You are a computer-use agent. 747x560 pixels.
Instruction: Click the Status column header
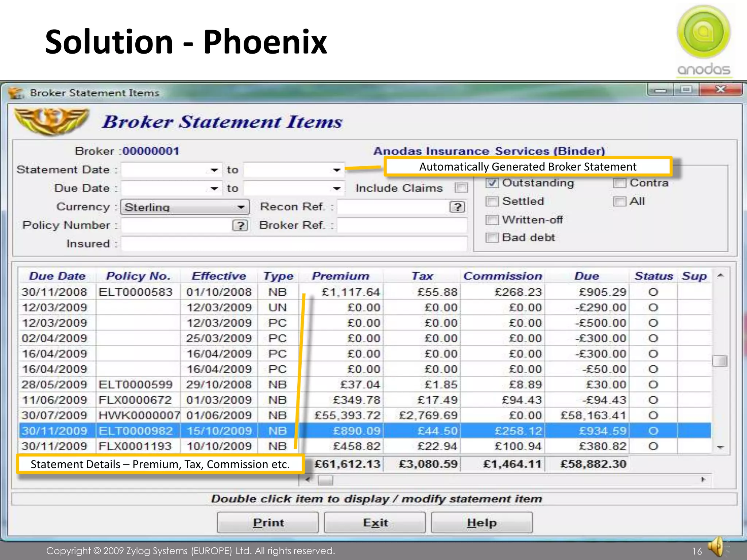(654, 276)
